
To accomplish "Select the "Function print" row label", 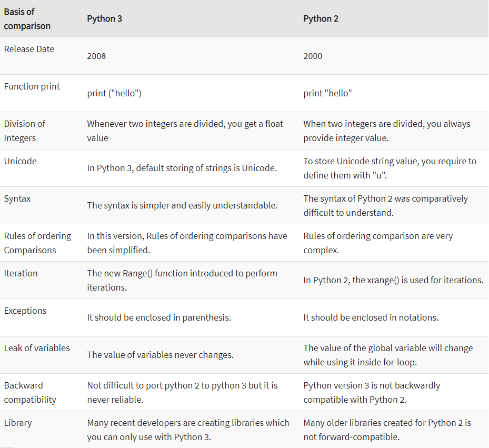I will [x=32, y=86].
